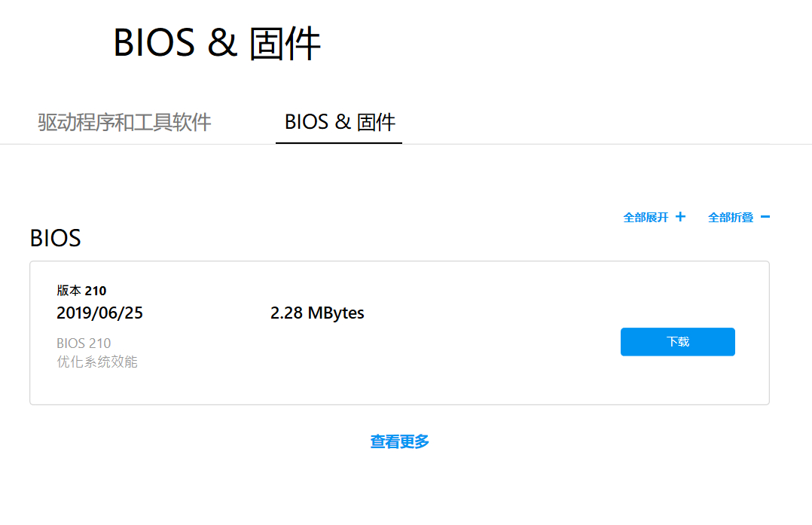Click the BIOS section heading
This screenshot has height=525, width=812.
coord(55,238)
